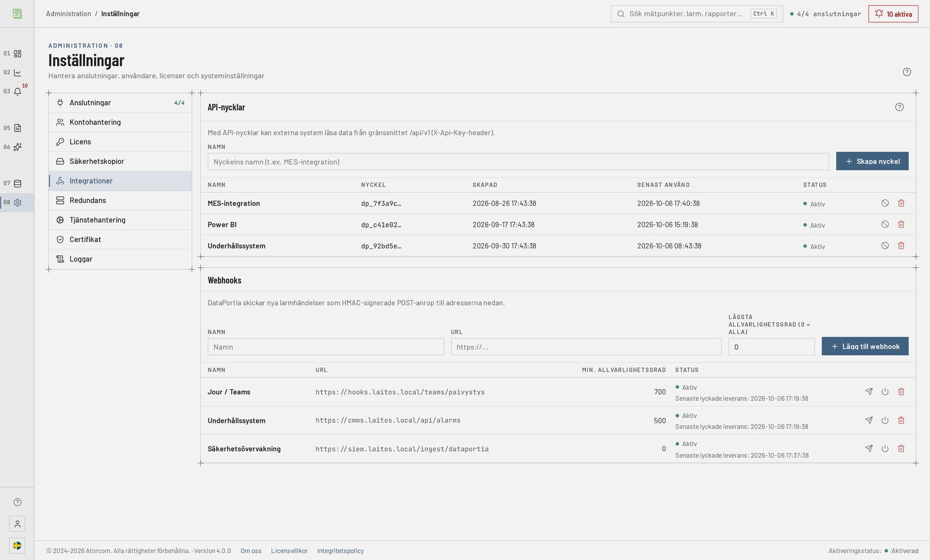
Task: Toggle power for Jour / Teams webhook
Action: (885, 392)
